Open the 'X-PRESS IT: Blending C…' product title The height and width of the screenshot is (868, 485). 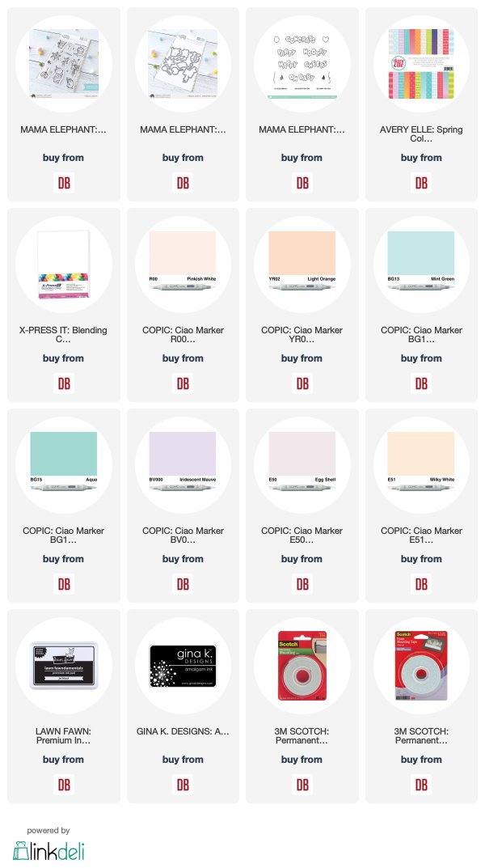[x=64, y=334]
